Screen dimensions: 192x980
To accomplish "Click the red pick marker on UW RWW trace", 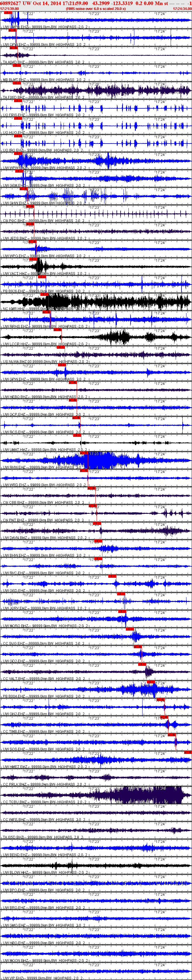I will 84,453.
